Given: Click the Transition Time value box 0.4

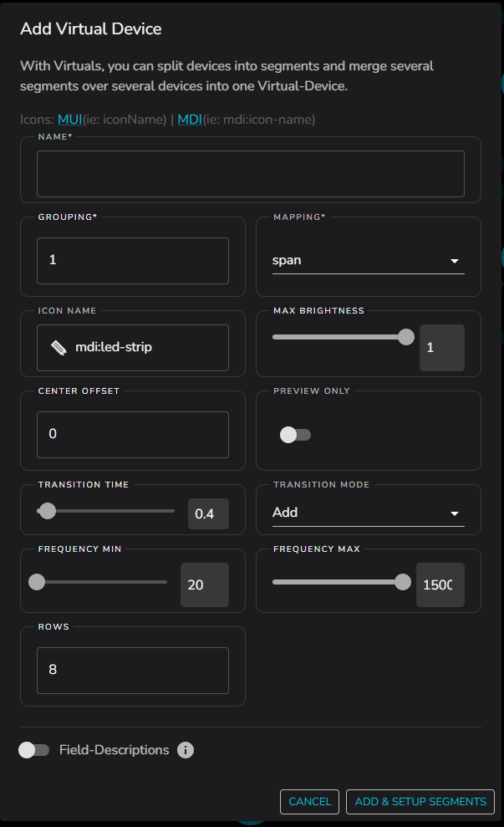Looking at the screenshot, I should click(x=208, y=513).
